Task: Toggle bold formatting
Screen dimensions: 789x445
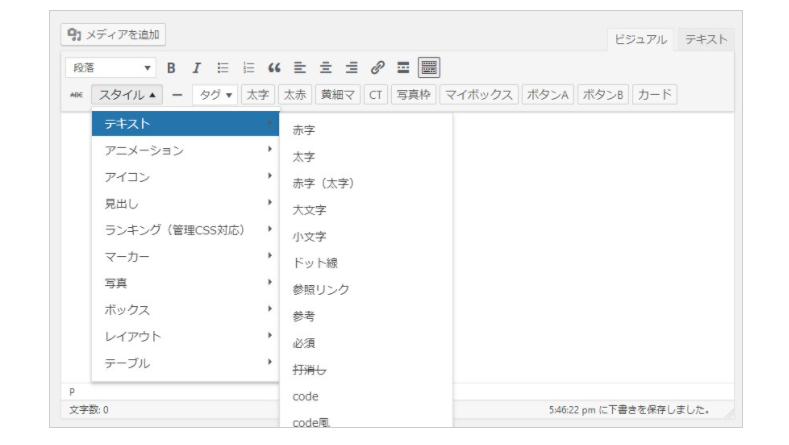Action: 171,67
